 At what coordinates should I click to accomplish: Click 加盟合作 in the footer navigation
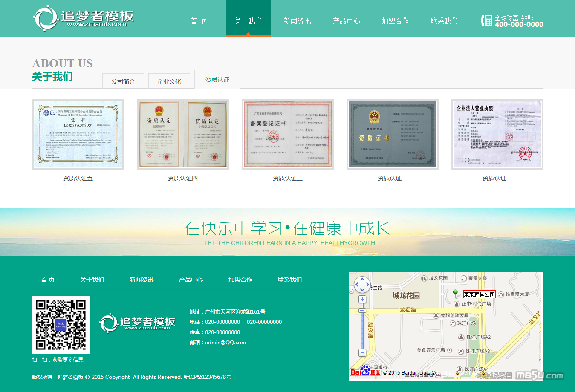click(x=240, y=280)
